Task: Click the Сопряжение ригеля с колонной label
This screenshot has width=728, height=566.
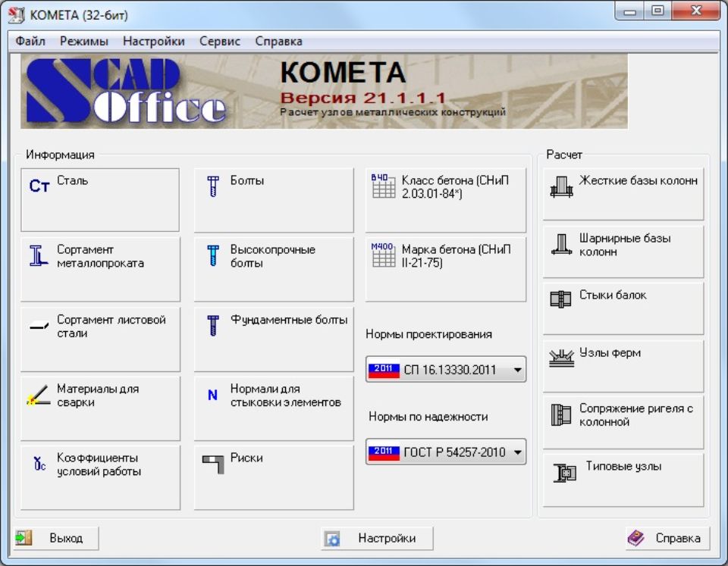Action: pyautogui.click(x=636, y=415)
